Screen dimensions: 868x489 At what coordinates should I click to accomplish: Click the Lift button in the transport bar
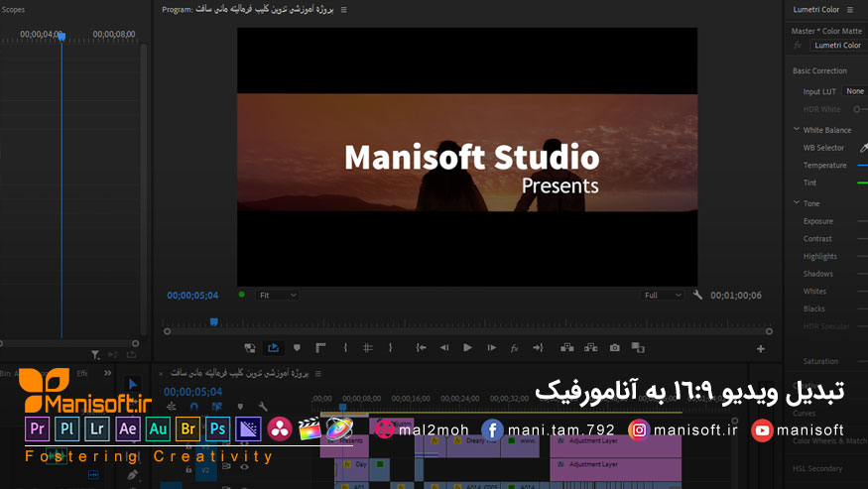coord(566,348)
